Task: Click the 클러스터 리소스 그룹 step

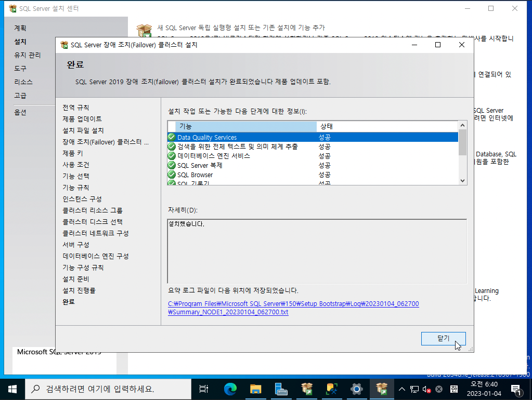Action: pyautogui.click(x=93, y=210)
